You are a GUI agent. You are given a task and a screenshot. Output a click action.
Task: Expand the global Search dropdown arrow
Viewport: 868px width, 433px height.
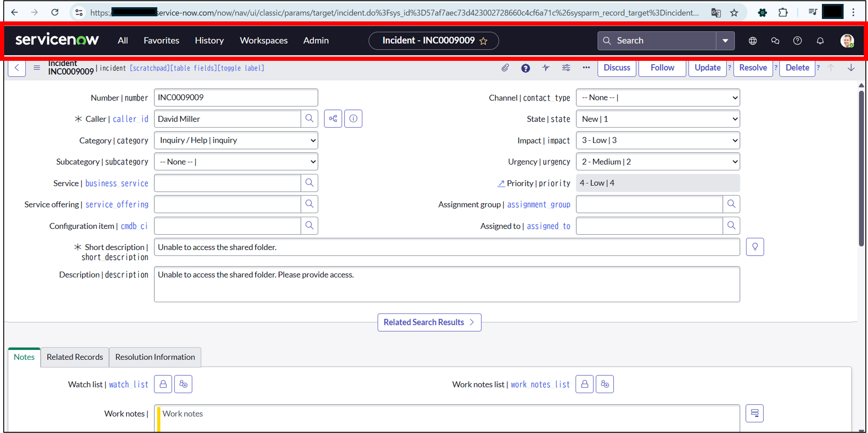[725, 41]
